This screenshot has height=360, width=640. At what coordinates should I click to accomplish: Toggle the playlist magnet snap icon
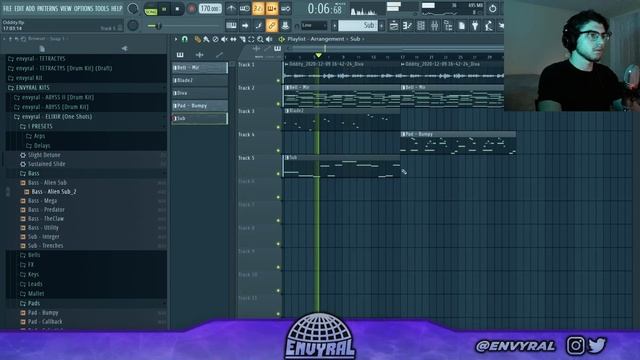coord(184,39)
